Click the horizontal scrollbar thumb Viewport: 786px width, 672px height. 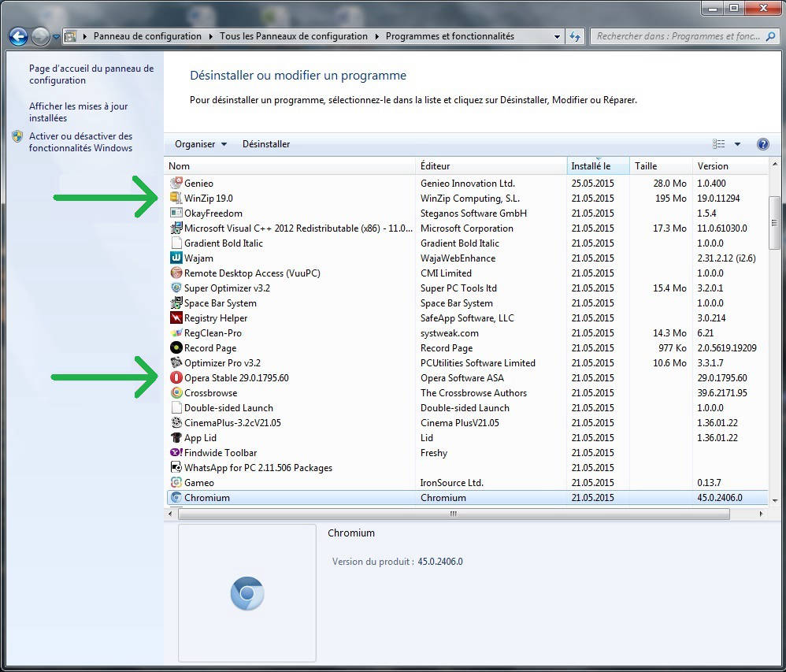tap(453, 514)
